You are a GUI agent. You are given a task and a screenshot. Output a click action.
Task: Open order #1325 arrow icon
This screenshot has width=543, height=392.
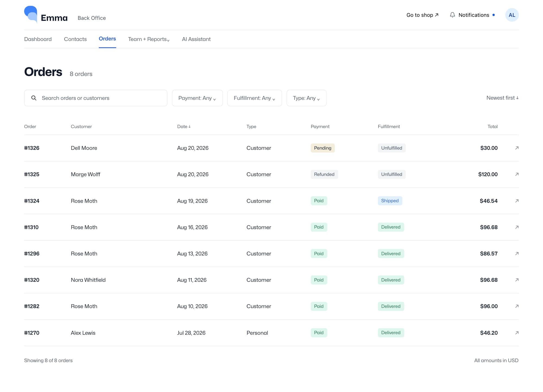[517, 174]
